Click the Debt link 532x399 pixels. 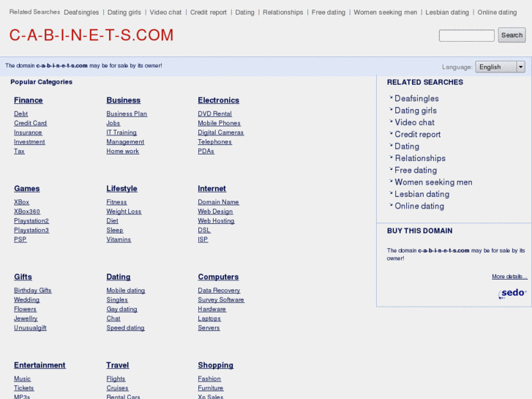tap(21, 113)
